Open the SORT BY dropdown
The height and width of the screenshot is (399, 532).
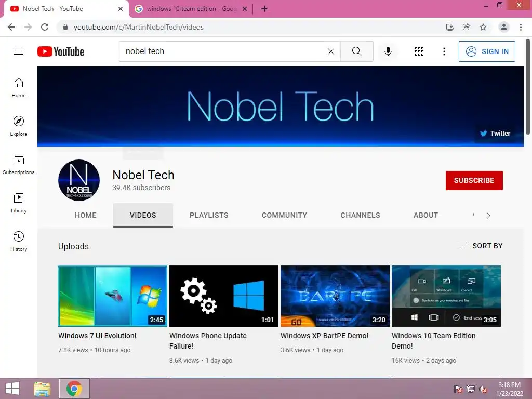point(480,246)
